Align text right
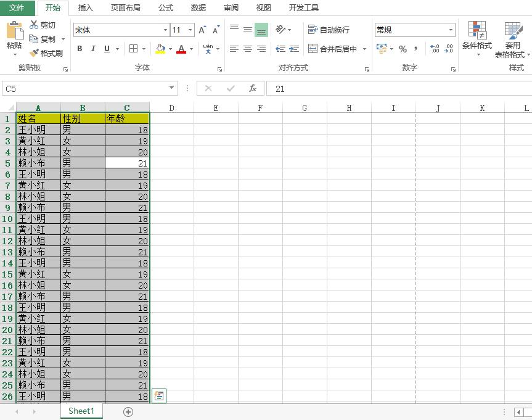This screenshot has height=420, width=532. [x=261, y=49]
